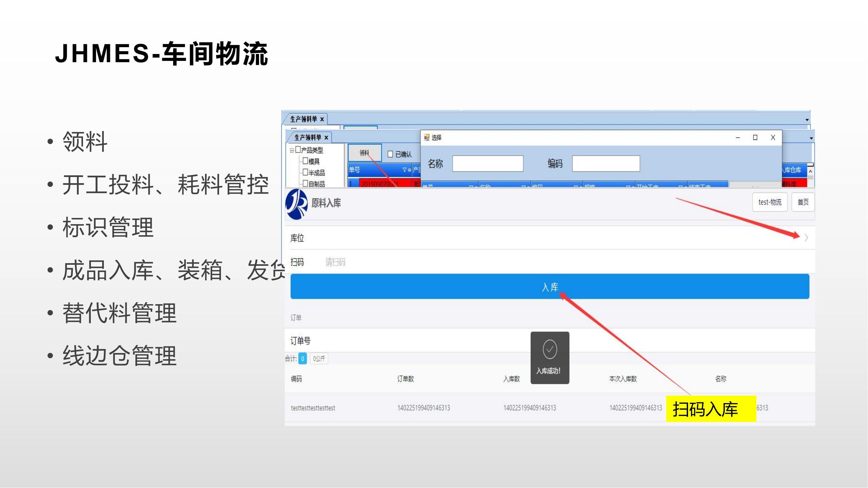
Task: Tick the 自制品 checkbox
Action: (305, 183)
